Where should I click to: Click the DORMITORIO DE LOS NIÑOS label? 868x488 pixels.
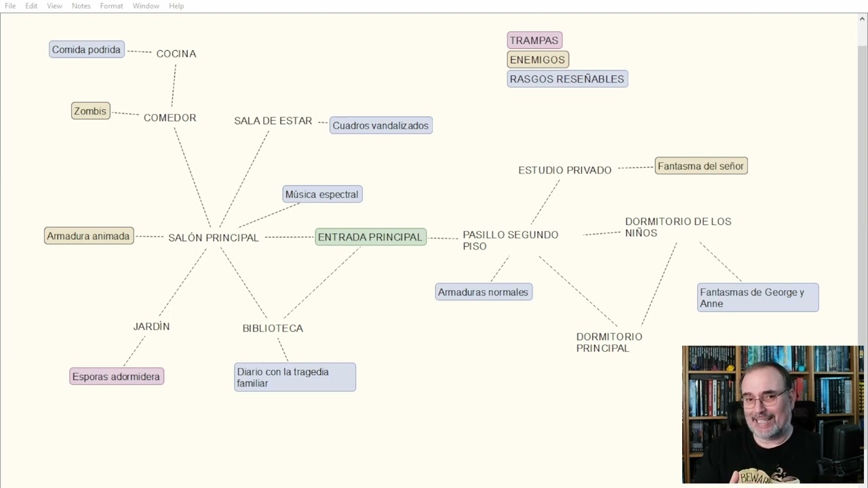click(678, 227)
